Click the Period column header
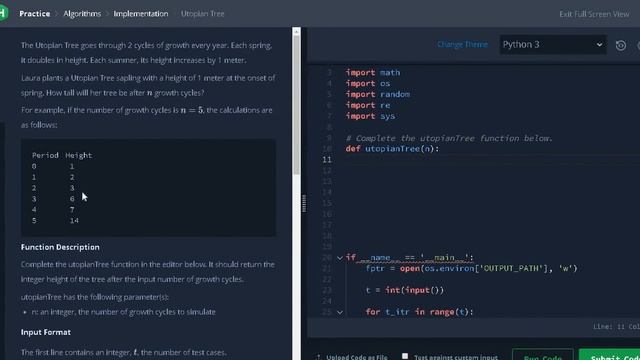Screen dimensions: 640x360 45,156
